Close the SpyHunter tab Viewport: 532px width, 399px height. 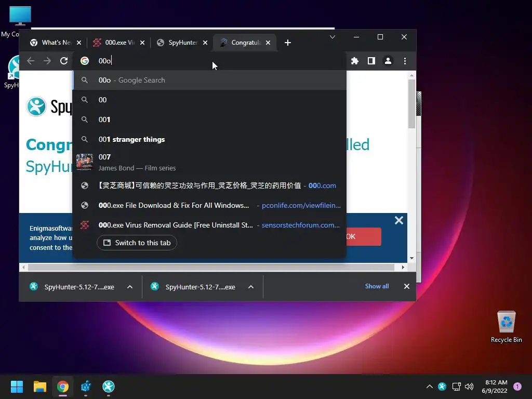tap(205, 43)
